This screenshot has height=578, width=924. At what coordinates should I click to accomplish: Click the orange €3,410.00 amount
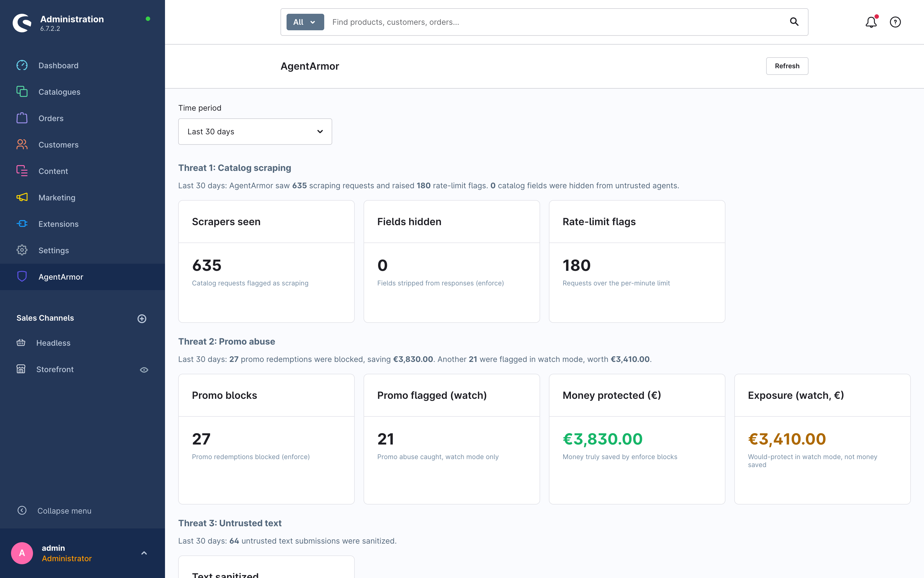787,439
